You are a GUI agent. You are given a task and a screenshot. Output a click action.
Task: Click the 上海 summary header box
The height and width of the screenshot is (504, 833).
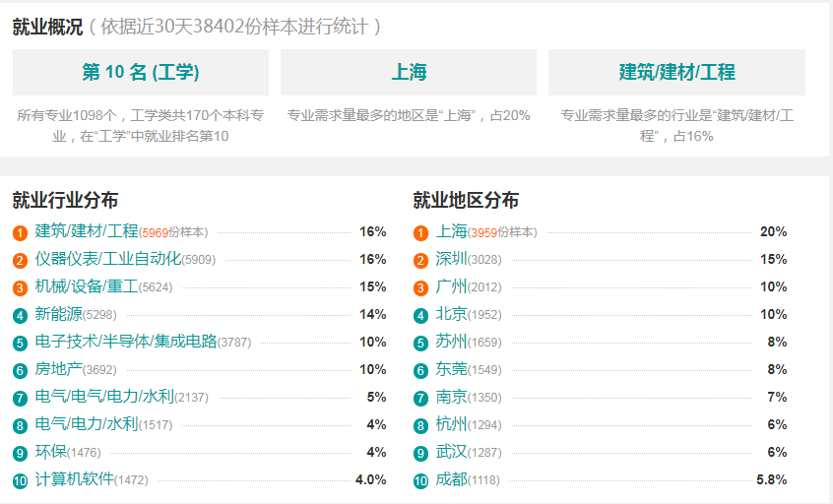409,72
